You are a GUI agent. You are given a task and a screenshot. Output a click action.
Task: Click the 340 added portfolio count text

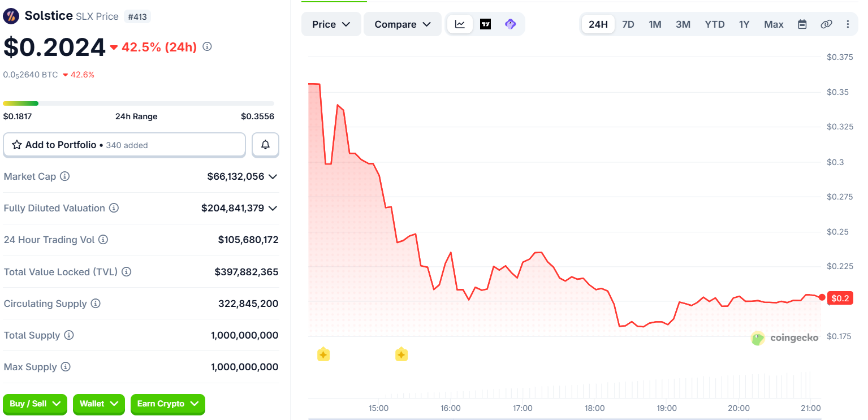point(127,145)
